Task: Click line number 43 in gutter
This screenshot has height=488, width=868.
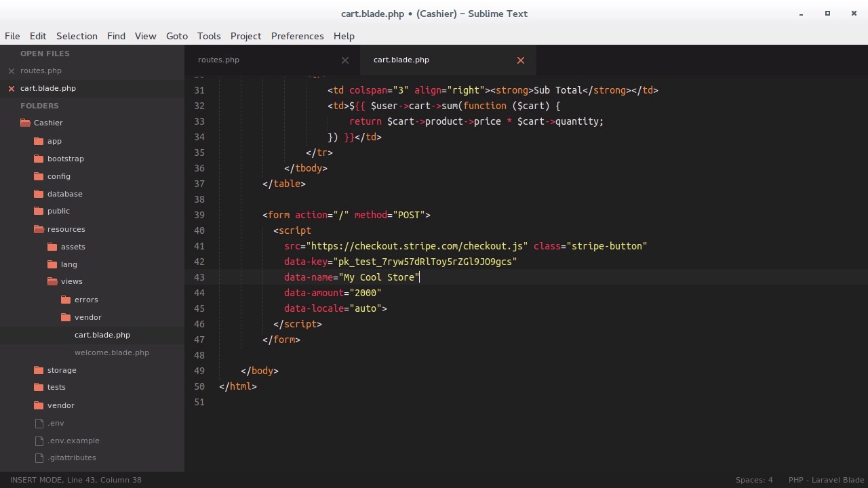Action: [199, 277]
